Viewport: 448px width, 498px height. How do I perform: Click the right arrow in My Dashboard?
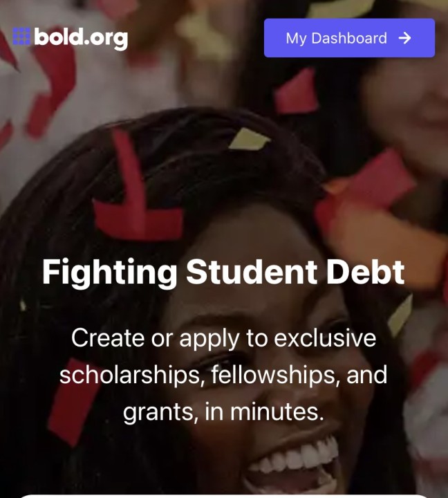405,38
